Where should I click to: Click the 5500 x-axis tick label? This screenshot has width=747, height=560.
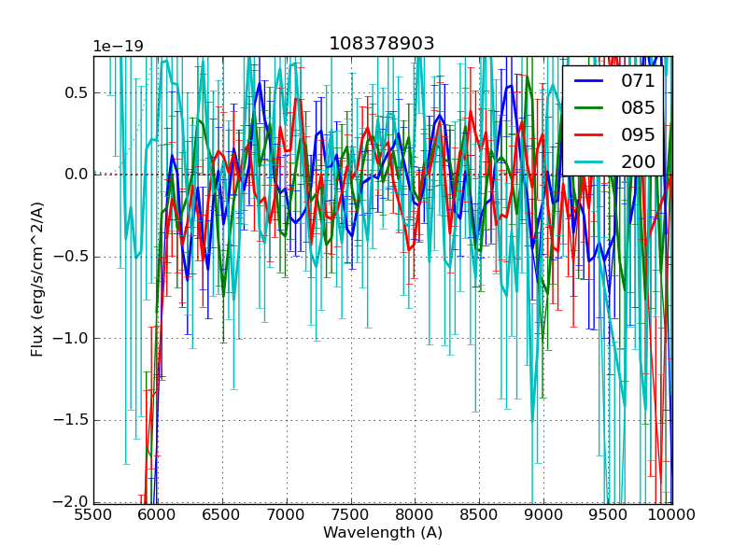[x=93, y=514]
